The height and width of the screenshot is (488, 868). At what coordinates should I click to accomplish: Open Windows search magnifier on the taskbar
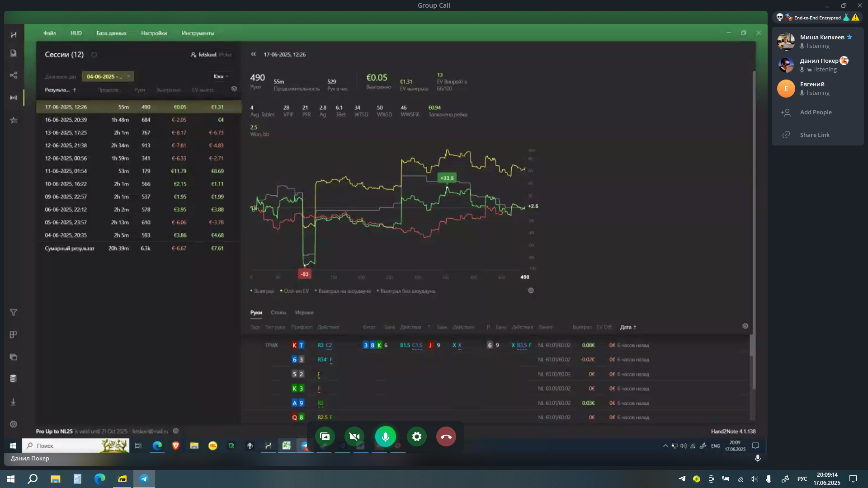(x=33, y=479)
